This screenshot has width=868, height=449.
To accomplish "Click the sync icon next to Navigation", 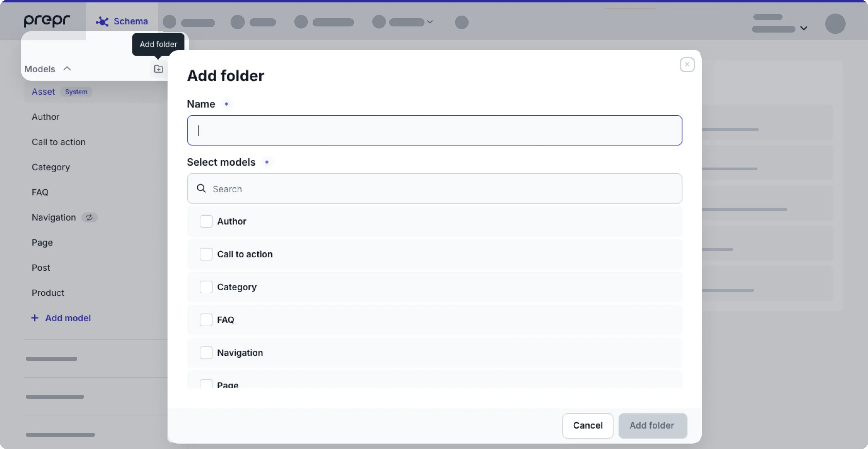I will tap(89, 217).
